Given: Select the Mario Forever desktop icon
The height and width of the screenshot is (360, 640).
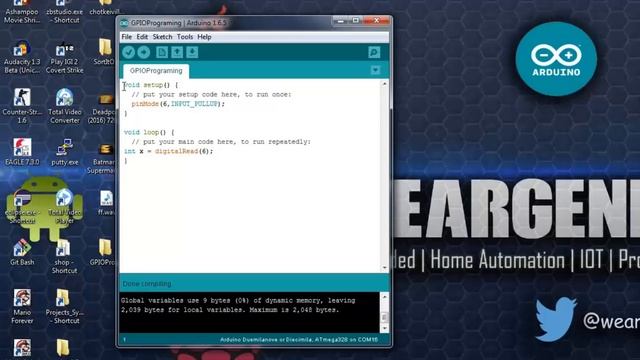Looking at the screenshot, I should pos(22,307).
